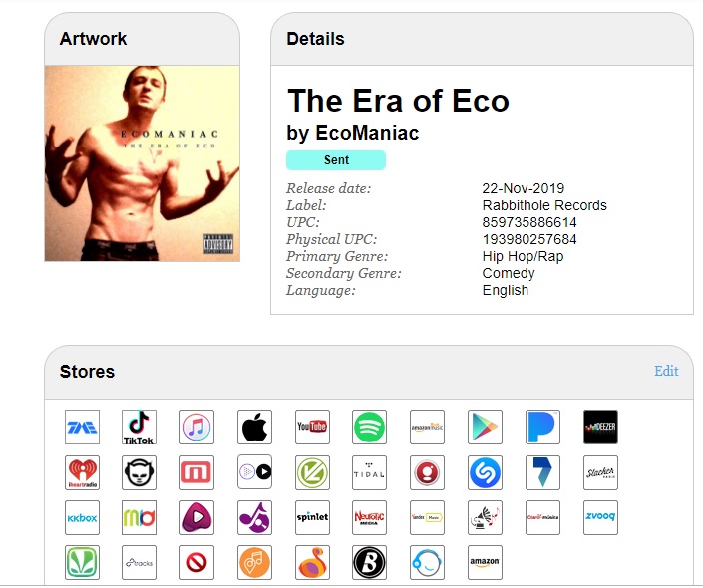703x588 pixels.
Task: Open the Apple store icon
Action: click(x=254, y=427)
